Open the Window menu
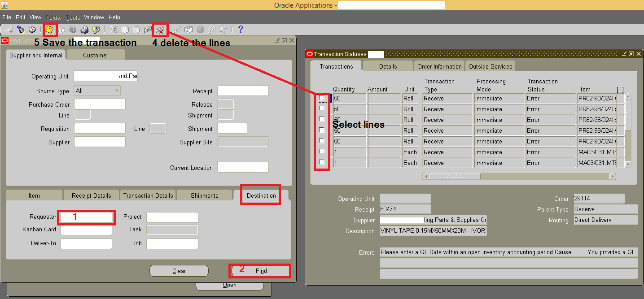Image resolution: width=644 pixels, height=299 pixels. 94,17
